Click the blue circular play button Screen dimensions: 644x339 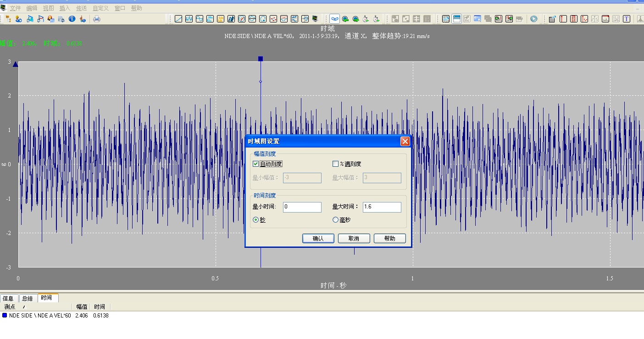[x=534, y=19]
